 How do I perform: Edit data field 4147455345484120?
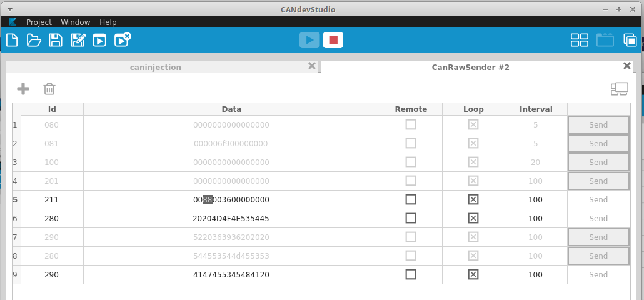(231, 275)
